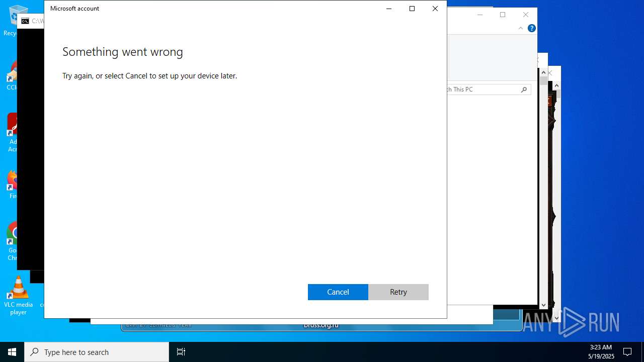644x362 pixels.
Task: Click scroll-down arrow of middle background window
Action: (543, 305)
